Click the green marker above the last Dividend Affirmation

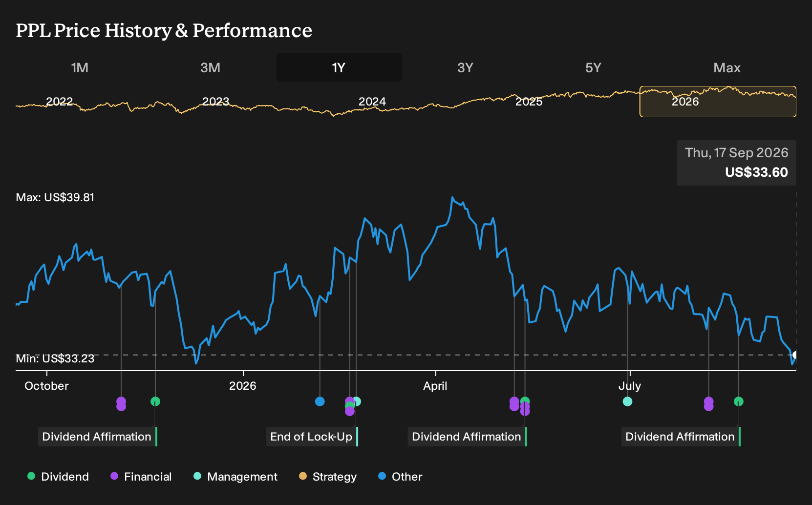click(x=739, y=401)
